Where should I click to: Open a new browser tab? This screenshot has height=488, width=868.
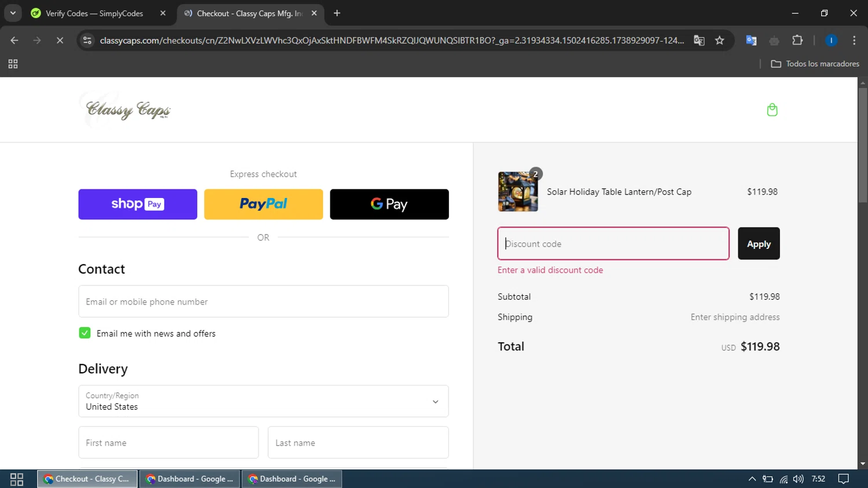(337, 13)
